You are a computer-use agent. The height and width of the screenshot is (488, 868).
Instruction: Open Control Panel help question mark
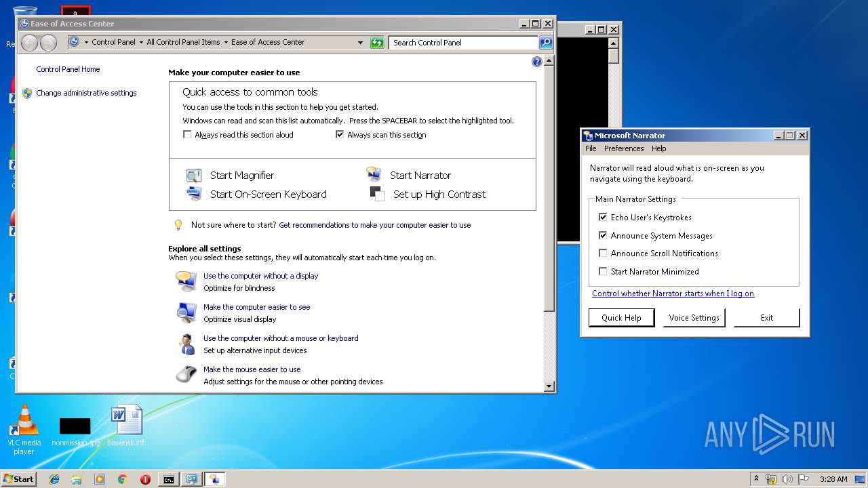click(x=537, y=62)
